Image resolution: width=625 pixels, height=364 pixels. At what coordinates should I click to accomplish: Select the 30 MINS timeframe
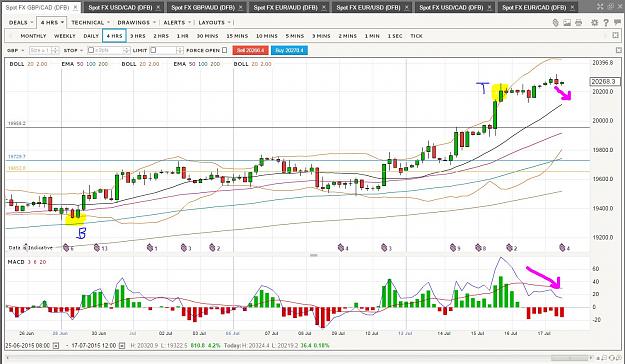(207, 36)
